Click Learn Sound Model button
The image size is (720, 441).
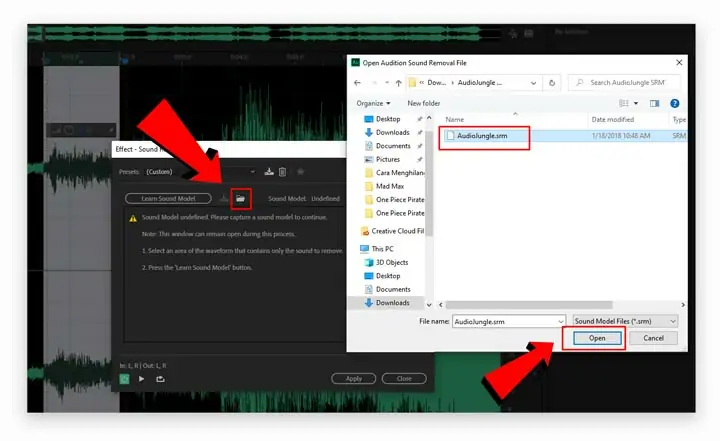pos(168,198)
